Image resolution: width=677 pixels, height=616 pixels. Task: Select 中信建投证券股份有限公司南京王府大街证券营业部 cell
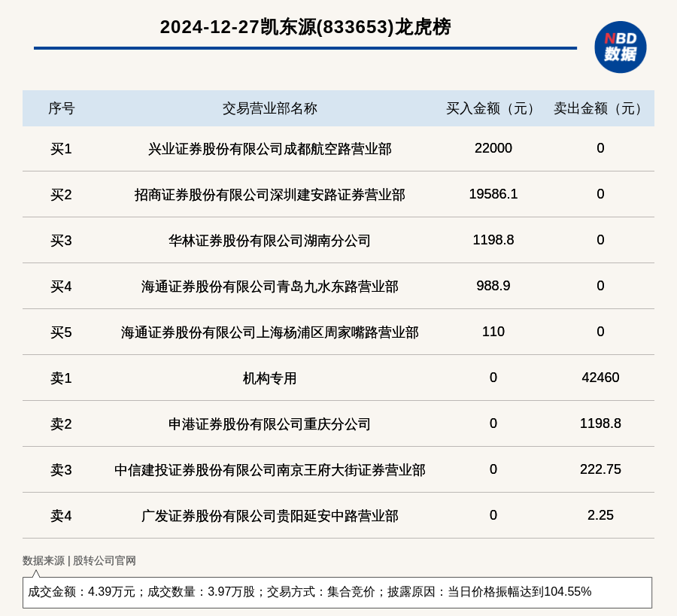click(x=270, y=469)
